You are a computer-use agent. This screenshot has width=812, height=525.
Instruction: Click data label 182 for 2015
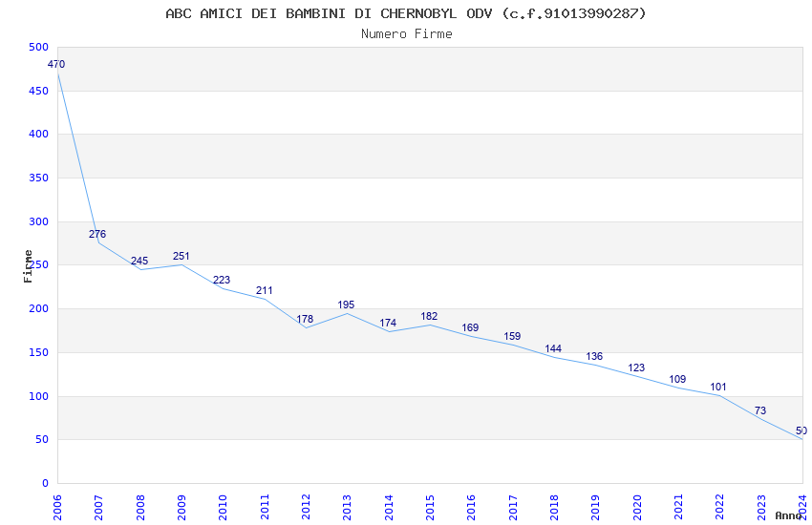[429, 316]
